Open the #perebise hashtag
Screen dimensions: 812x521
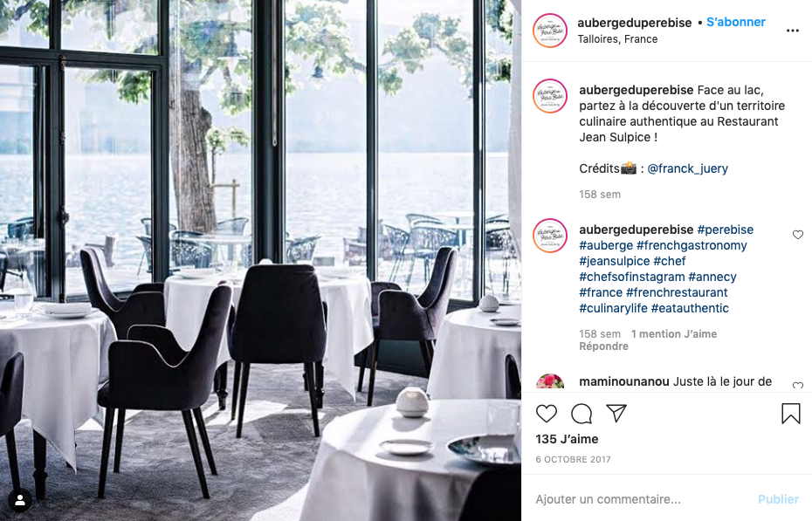pyautogui.click(x=725, y=230)
